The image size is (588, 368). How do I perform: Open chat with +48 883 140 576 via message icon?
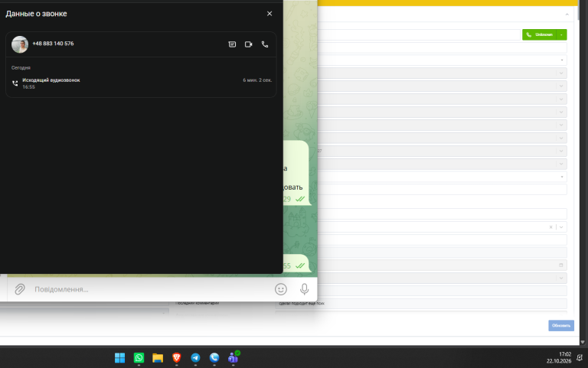point(232,44)
